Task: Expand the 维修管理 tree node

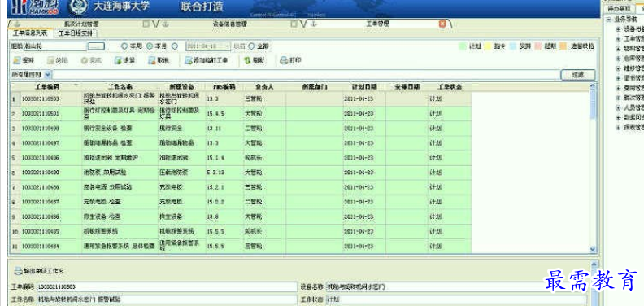Action: pos(618,68)
